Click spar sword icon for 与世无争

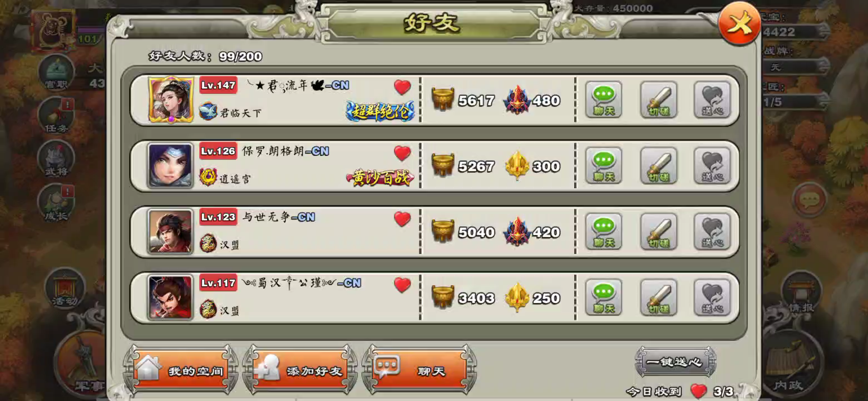[658, 232]
